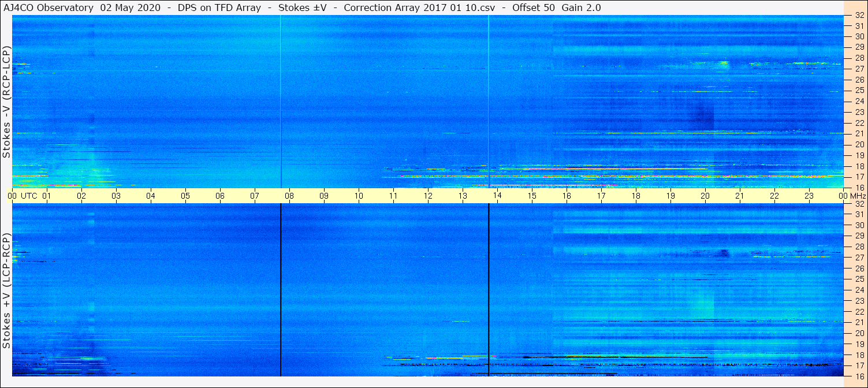Select the 15 hour tick label
Viewport: 868px width, 388px height.
pyautogui.click(x=532, y=196)
